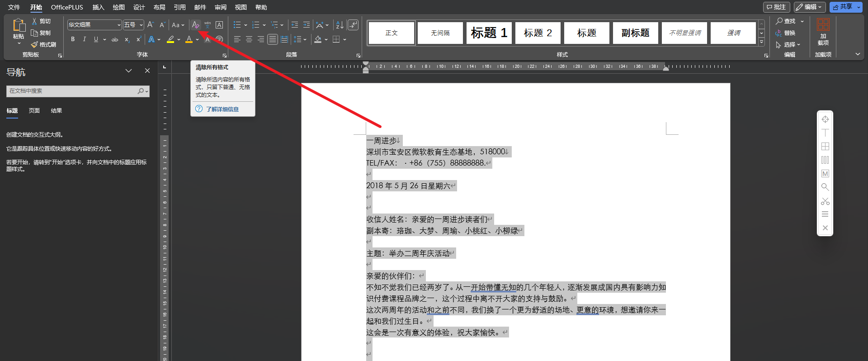868x361 pixels.
Task: Select the Format Painter (格式刷) tool
Action: click(x=43, y=44)
